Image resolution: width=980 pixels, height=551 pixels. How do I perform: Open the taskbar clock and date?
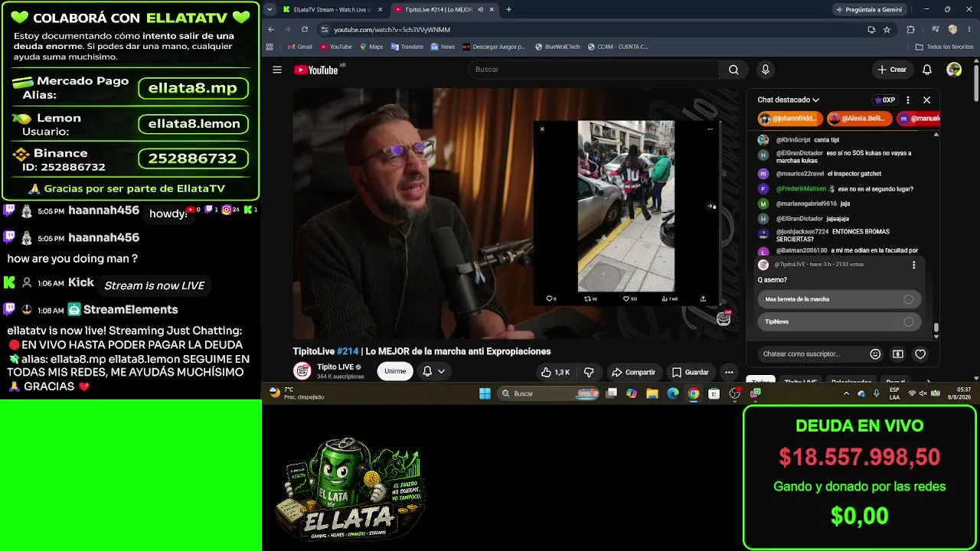pos(959,393)
